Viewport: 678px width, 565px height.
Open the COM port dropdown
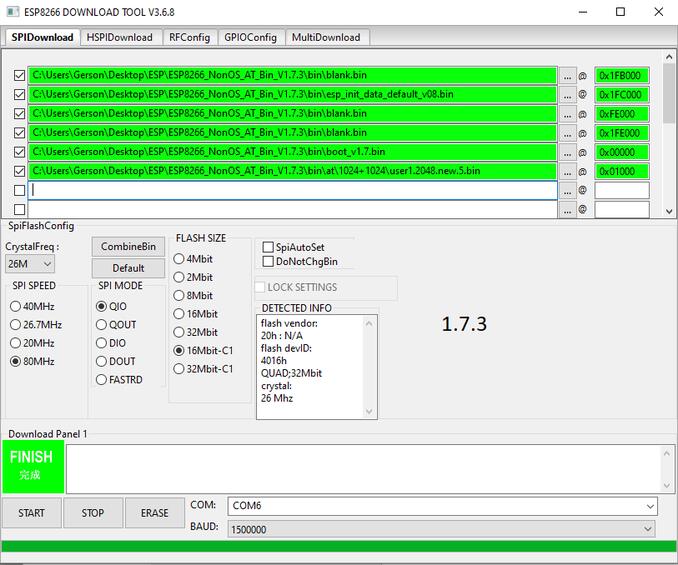[442, 506]
